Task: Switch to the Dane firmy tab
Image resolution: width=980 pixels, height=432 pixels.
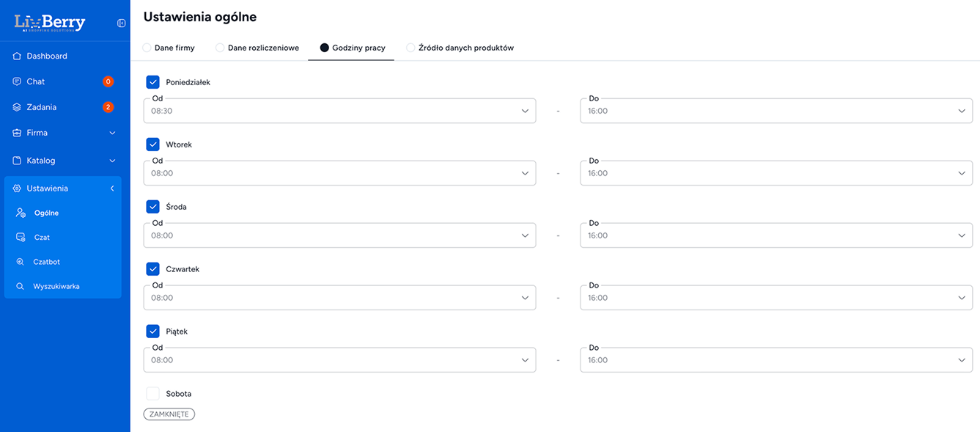Action: (x=169, y=48)
